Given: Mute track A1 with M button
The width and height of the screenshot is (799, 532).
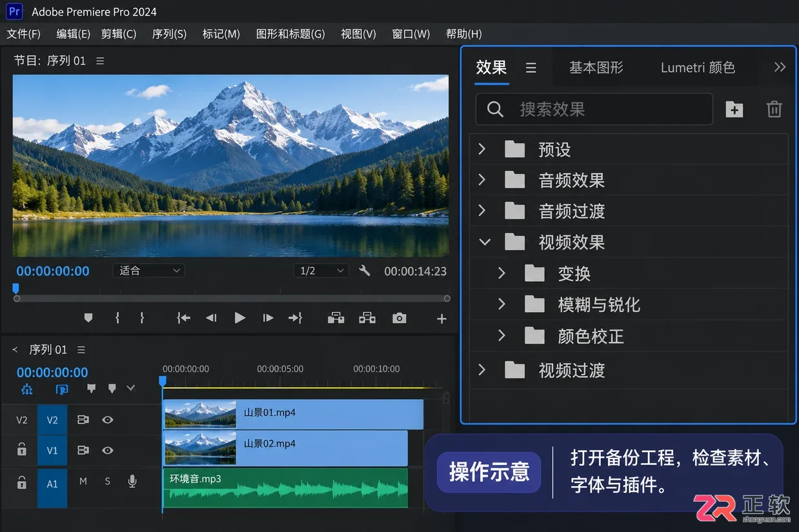Looking at the screenshot, I should [83, 481].
